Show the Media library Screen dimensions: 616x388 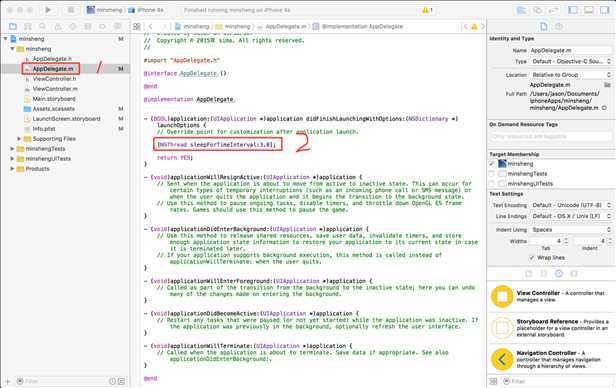[x=574, y=274]
